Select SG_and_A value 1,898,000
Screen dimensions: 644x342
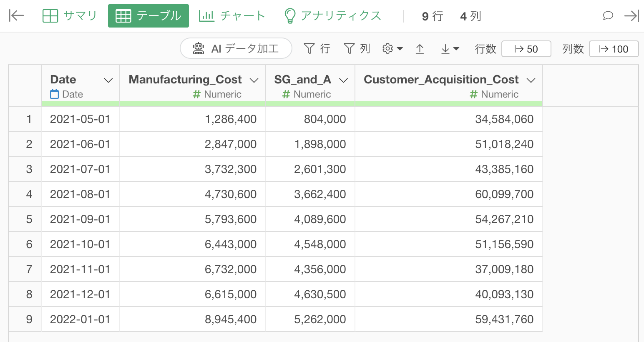[310, 144]
